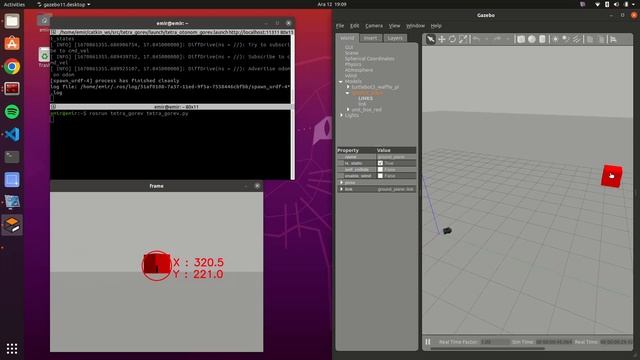Open the View menu in Gazebo
640x360 pixels.
pos(394,26)
